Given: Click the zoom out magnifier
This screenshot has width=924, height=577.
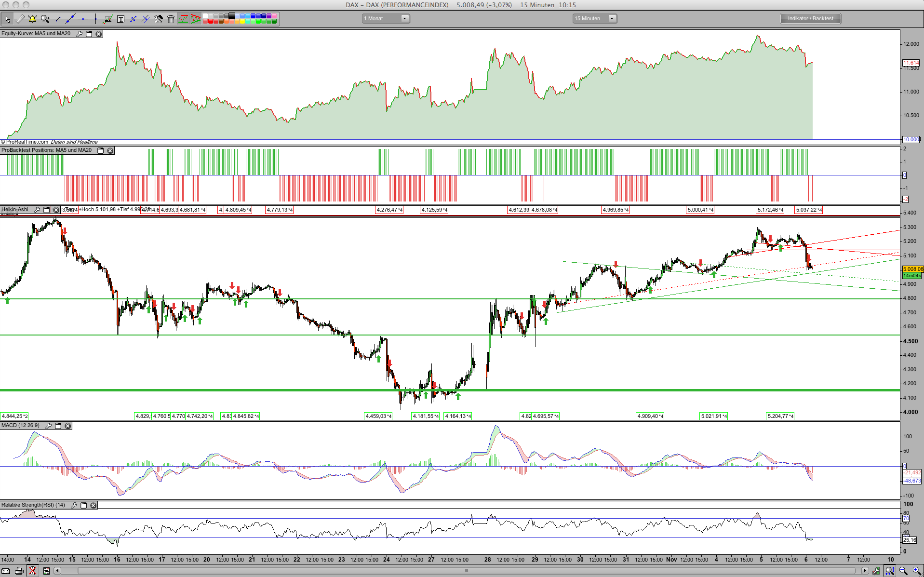Looking at the screenshot, I should (903, 571).
